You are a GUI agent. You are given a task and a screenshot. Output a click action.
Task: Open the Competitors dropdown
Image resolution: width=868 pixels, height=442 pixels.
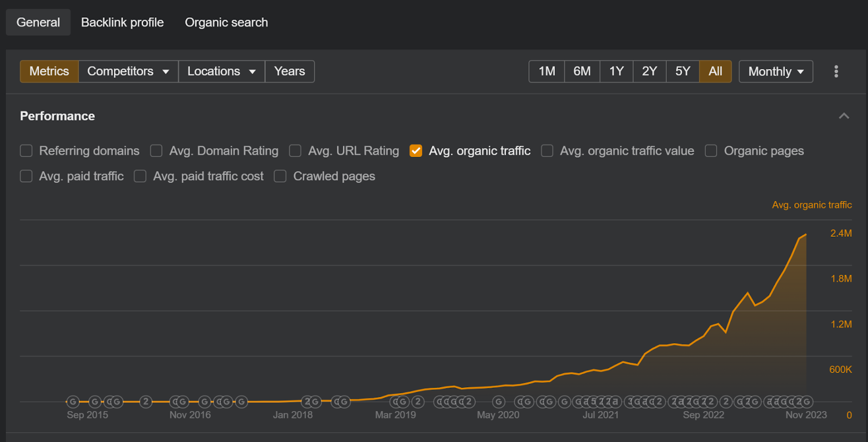point(128,72)
